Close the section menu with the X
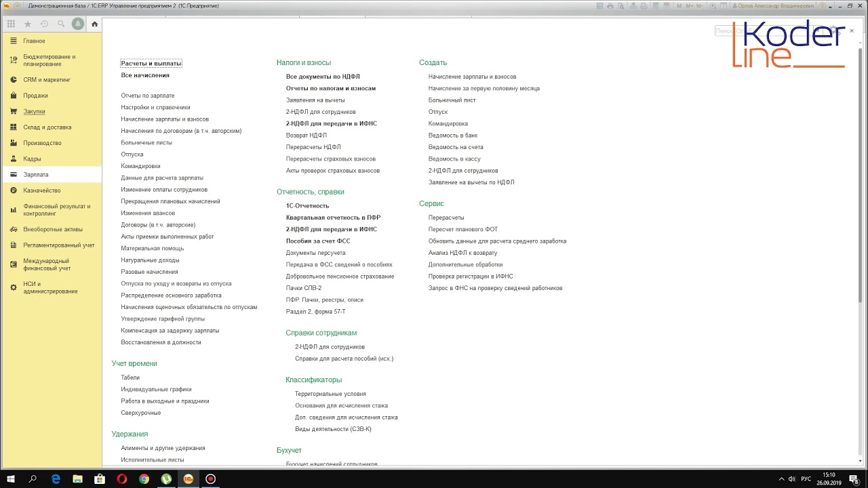This screenshot has height=488, width=868. (852, 30)
